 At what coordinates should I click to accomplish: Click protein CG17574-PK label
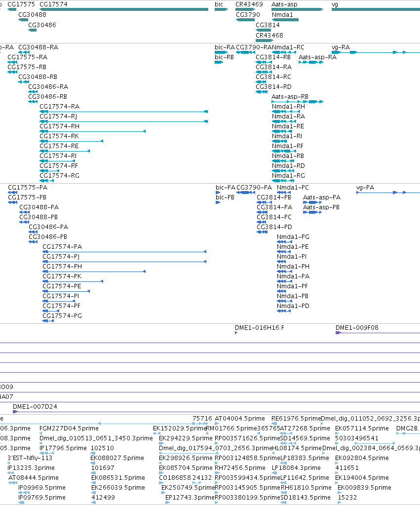[x=62, y=276]
